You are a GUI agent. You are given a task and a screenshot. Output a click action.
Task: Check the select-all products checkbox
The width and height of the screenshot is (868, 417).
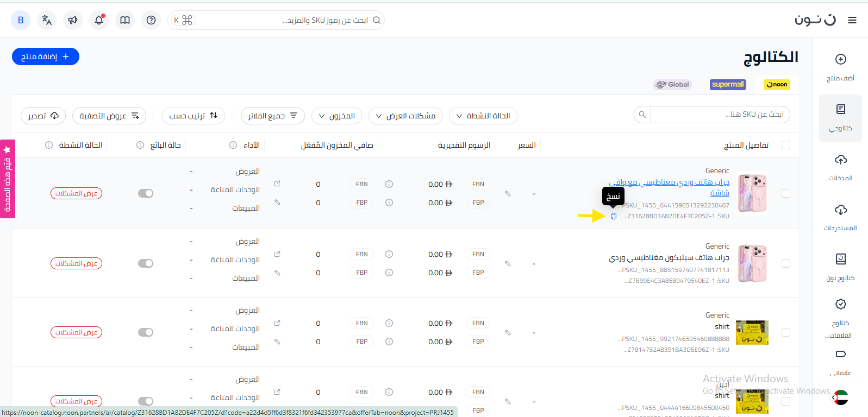click(x=785, y=145)
